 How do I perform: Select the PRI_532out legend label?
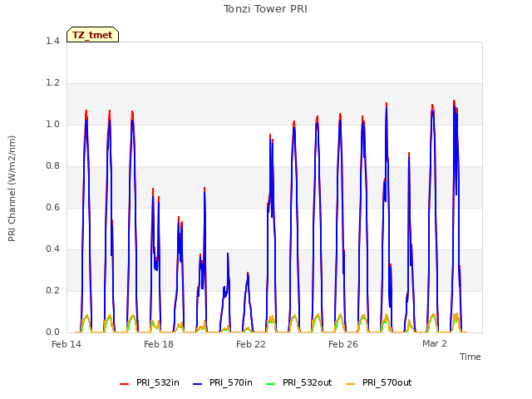click(307, 382)
